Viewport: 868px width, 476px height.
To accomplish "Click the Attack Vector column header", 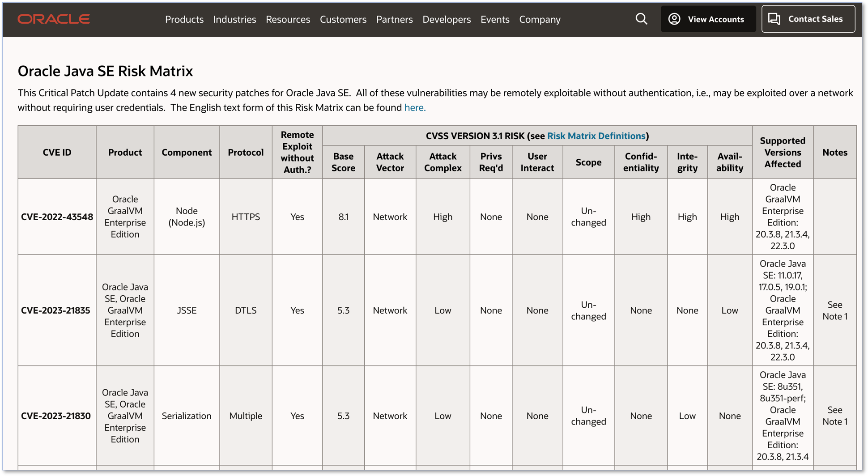I will (390, 162).
